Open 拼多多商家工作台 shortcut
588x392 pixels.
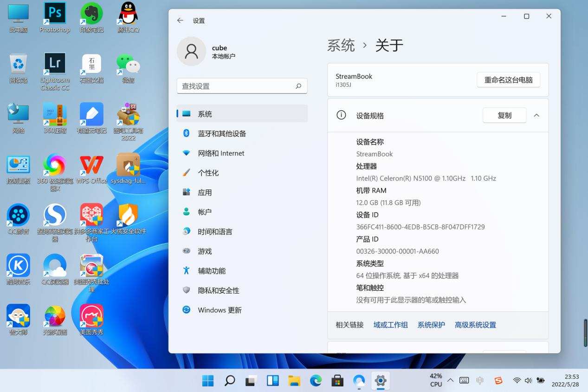[91, 223]
